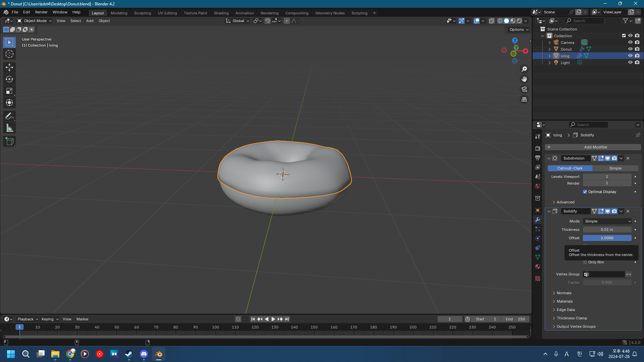Open the Solidify Mode dropdown
Screen dimensions: 644x362
(x=607, y=221)
